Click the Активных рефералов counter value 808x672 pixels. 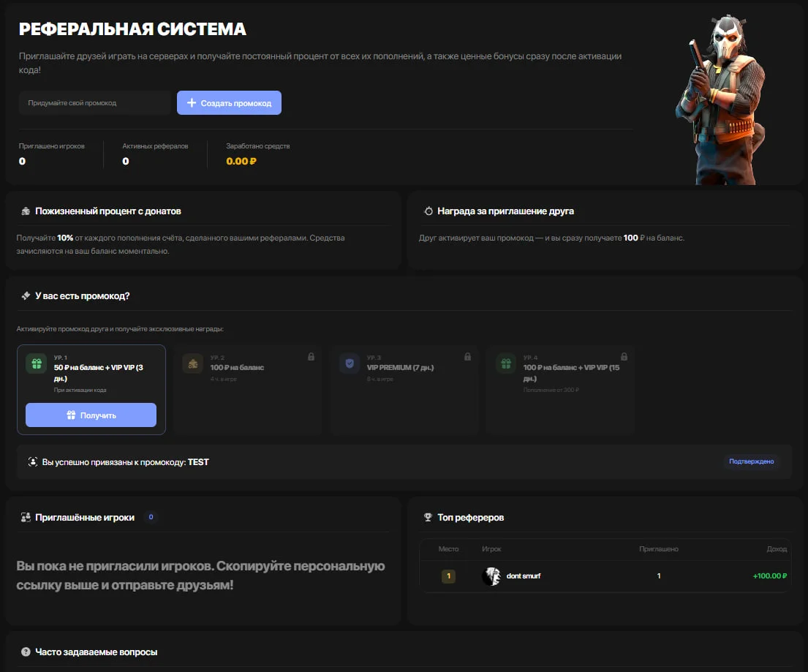pyautogui.click(x=126, y=162)
